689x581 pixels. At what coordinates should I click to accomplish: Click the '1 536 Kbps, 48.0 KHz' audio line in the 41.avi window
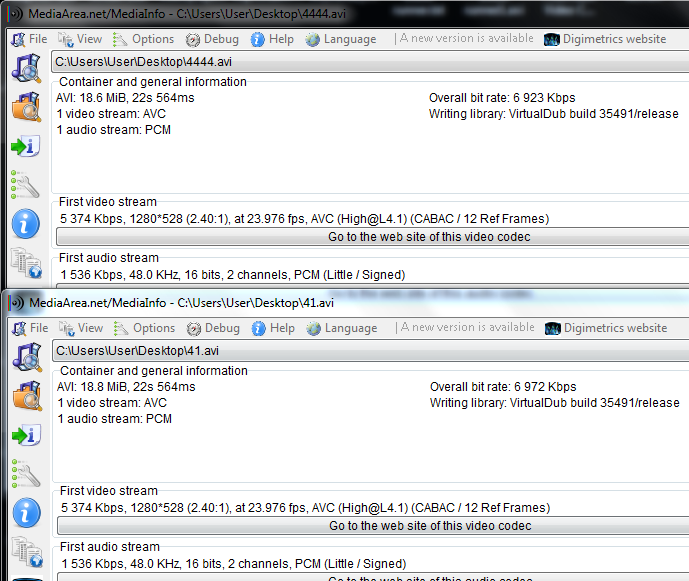[233, 563]
